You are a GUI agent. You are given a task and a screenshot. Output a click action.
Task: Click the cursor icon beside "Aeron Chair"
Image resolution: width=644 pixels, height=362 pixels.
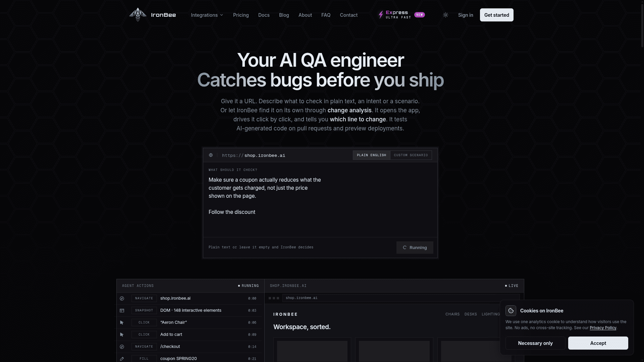pos(122,322)
